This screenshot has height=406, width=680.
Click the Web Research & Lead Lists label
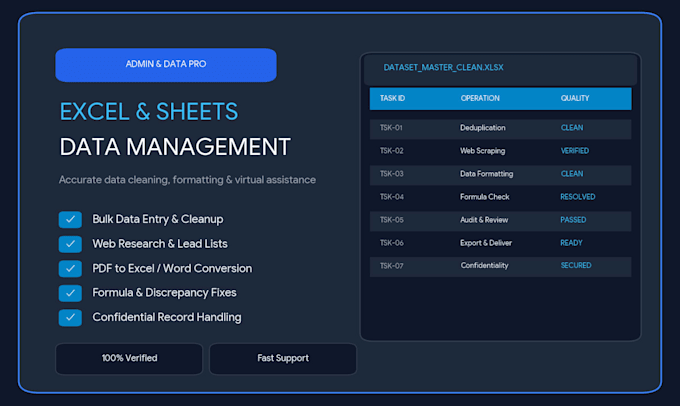click(160, 244)
